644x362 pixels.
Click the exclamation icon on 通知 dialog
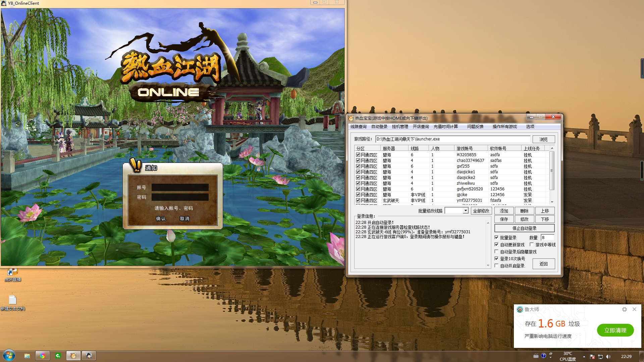[x=136, y=165]
